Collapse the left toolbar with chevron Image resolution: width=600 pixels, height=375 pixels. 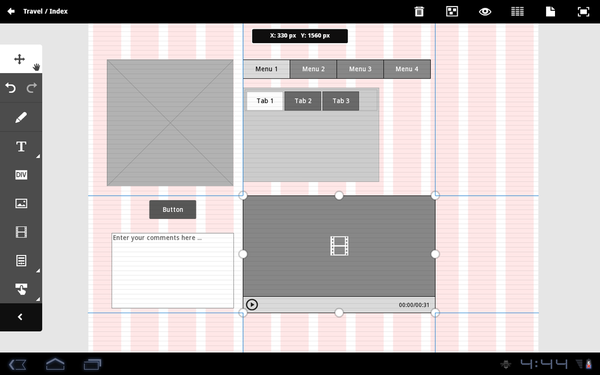point(20,317)
